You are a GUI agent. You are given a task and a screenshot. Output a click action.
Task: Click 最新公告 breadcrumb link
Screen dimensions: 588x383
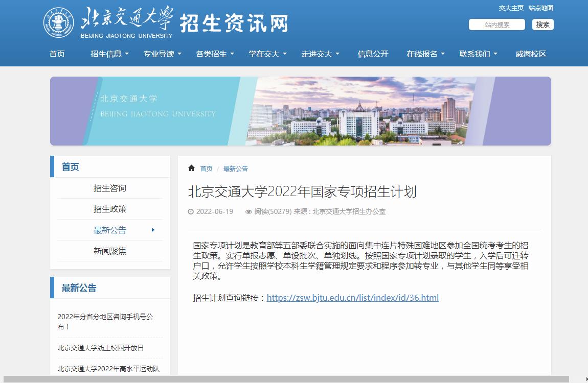tap(236, 169)
